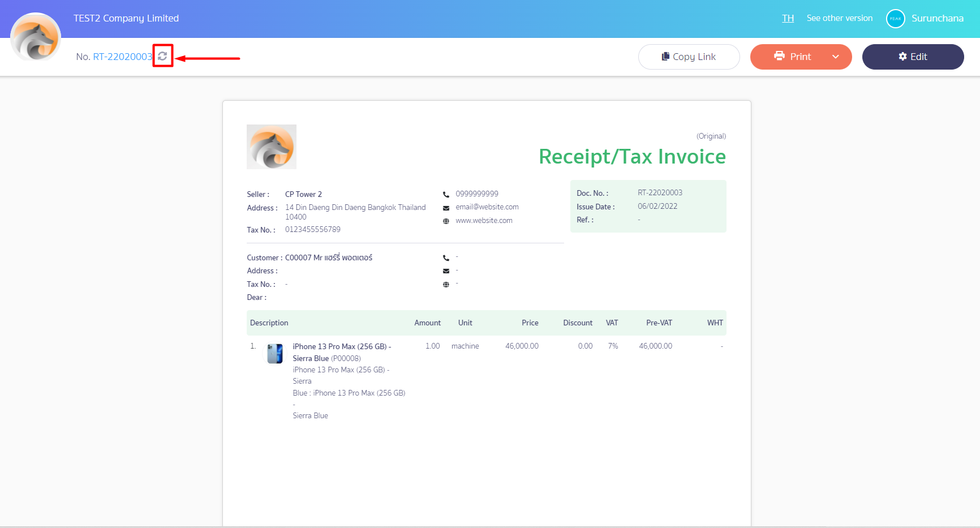Open the RT-22020003 document number link

click(x=123, y=57)
